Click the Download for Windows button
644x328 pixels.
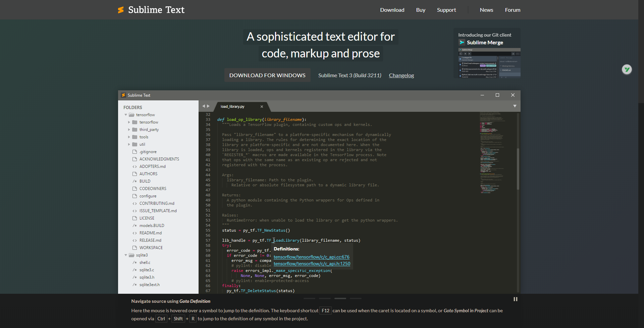pos(267,75)
